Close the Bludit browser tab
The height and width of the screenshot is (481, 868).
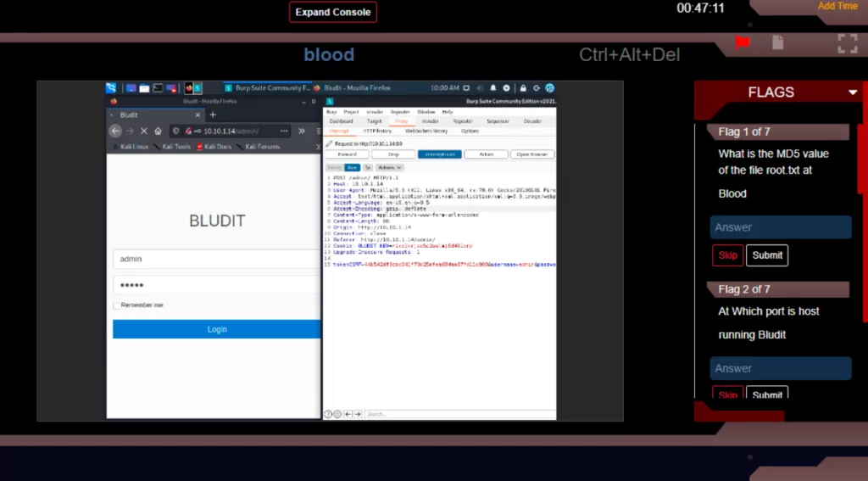coord(198,115)
